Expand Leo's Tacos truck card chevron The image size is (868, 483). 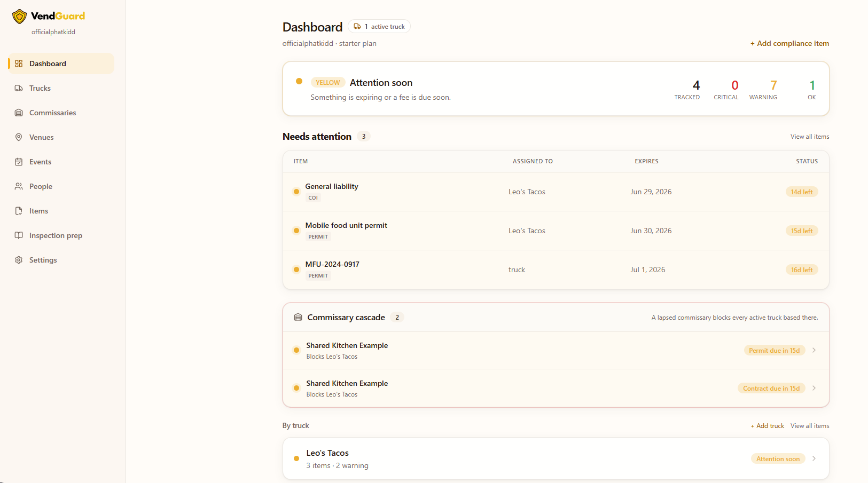pyautogui.click(x=814, y=458)
